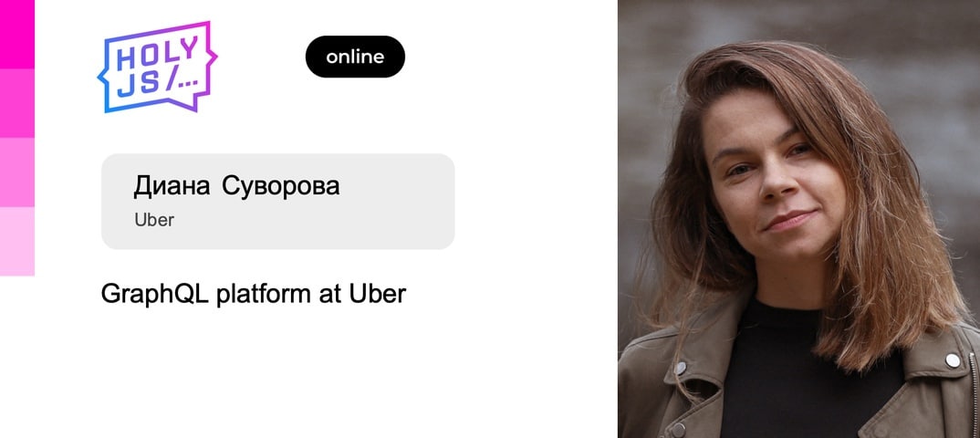
Task: Click the slash and dots in the logo
Action: 182,80
